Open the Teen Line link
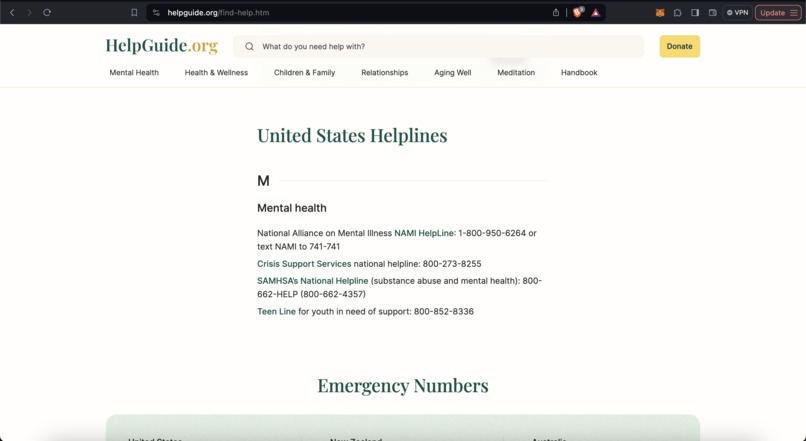This screenshot has height=441, width=806. tap(277, 311)
